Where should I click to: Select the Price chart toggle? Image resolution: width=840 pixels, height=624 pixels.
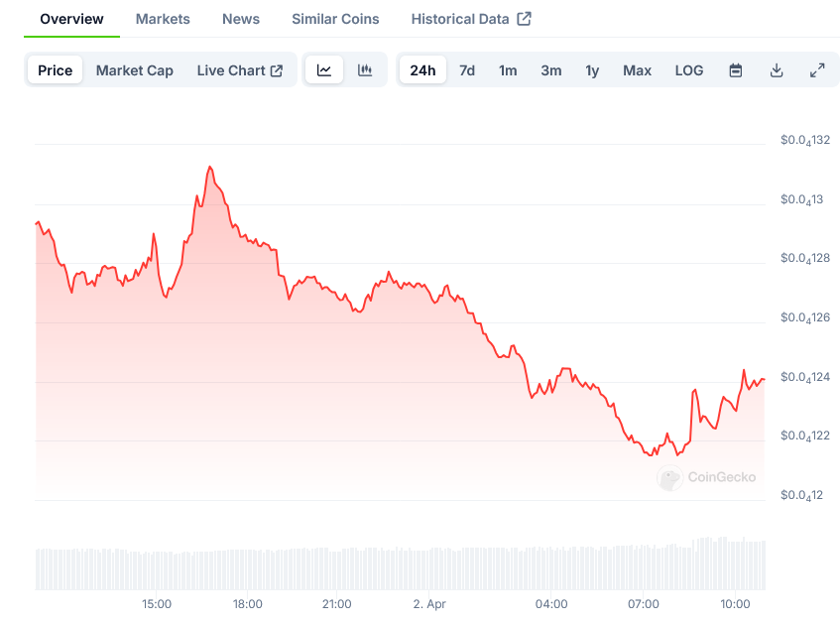[x=56, y=70]
